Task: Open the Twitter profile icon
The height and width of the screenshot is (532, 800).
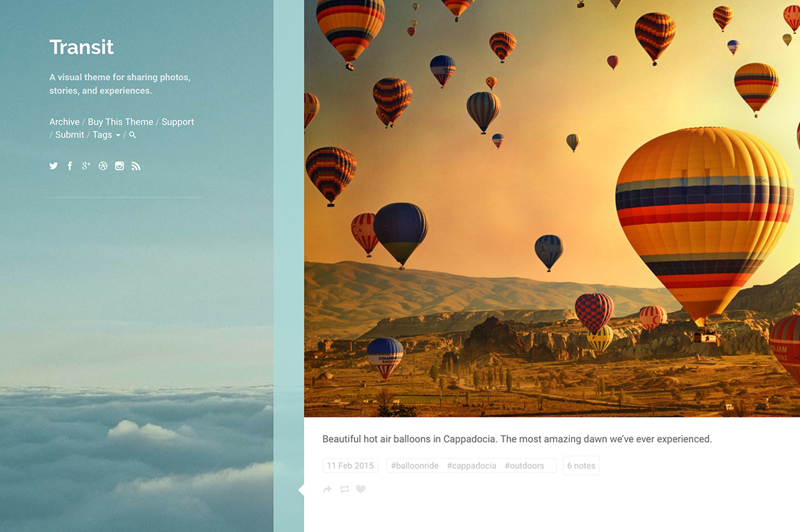Action: click(53, 166)
